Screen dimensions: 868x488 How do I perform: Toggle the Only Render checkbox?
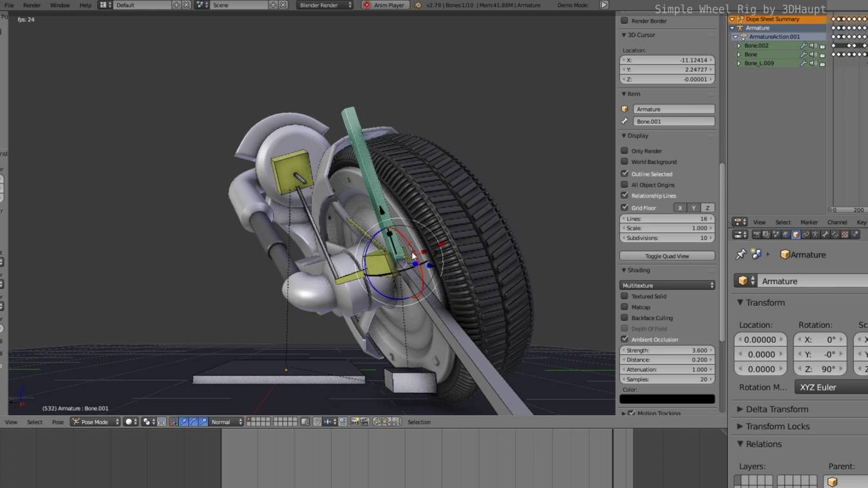[625, 150]
